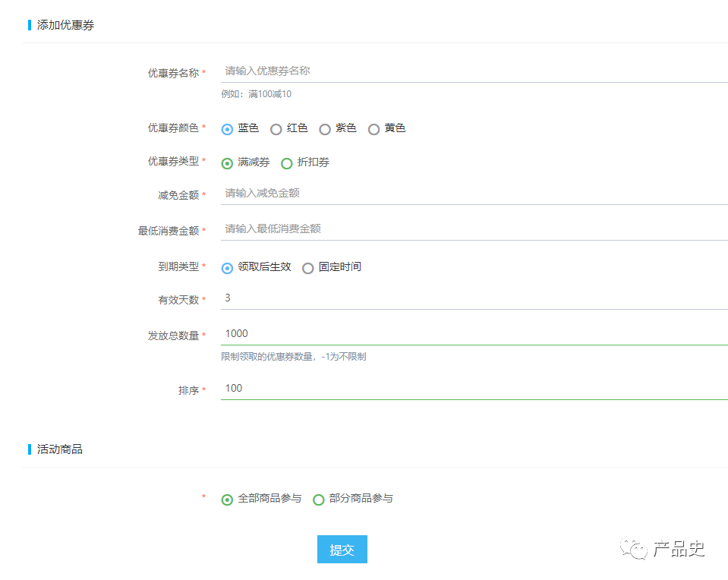Choose 部分商品参与 option
Viewport: 728px width, 580px height.
coord(319,500)
